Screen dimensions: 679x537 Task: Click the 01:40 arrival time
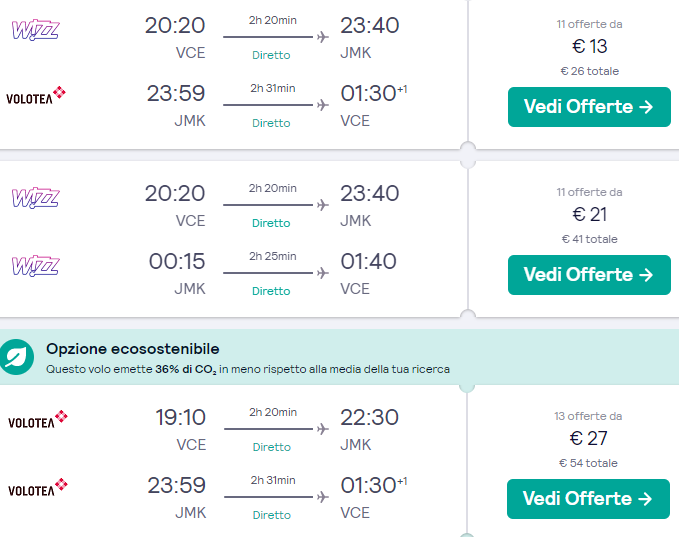click(x=369, y=261)
